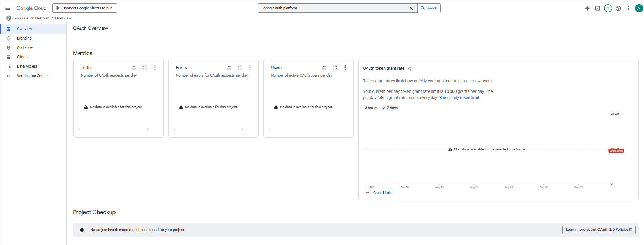Click 'No project health recommendations found' message
The image size is (644, 245).
tap(138, 230)
